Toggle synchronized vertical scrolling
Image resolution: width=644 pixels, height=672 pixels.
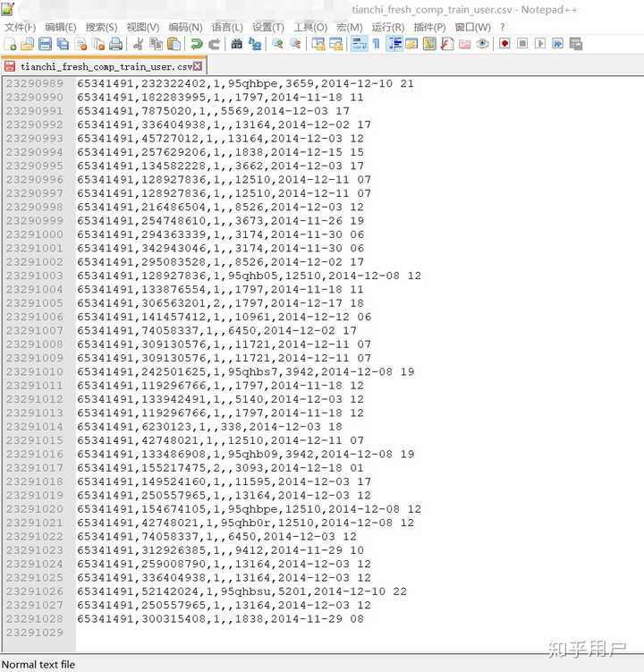[318, 44]
